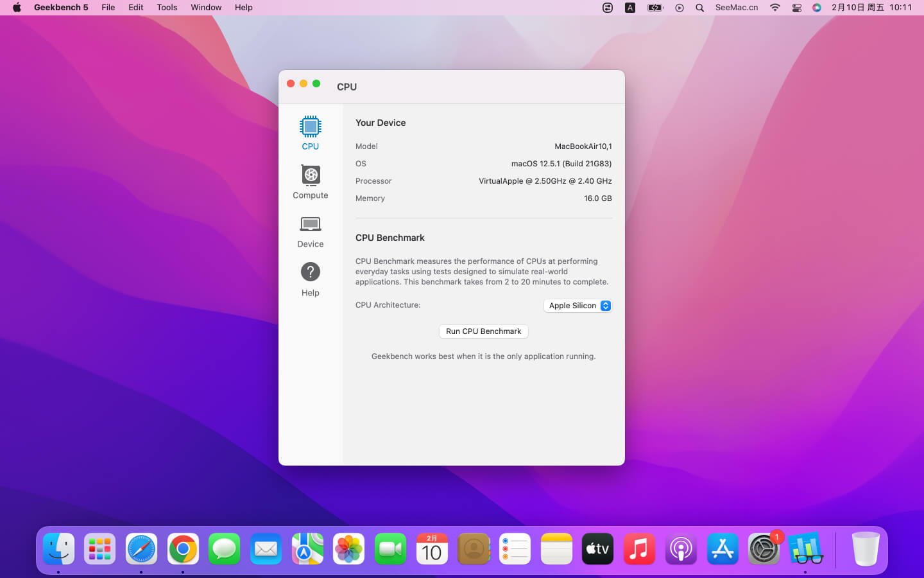The image size is (924, 578).
Task: Open the Help question mark icon
Action: coord(310,273)
